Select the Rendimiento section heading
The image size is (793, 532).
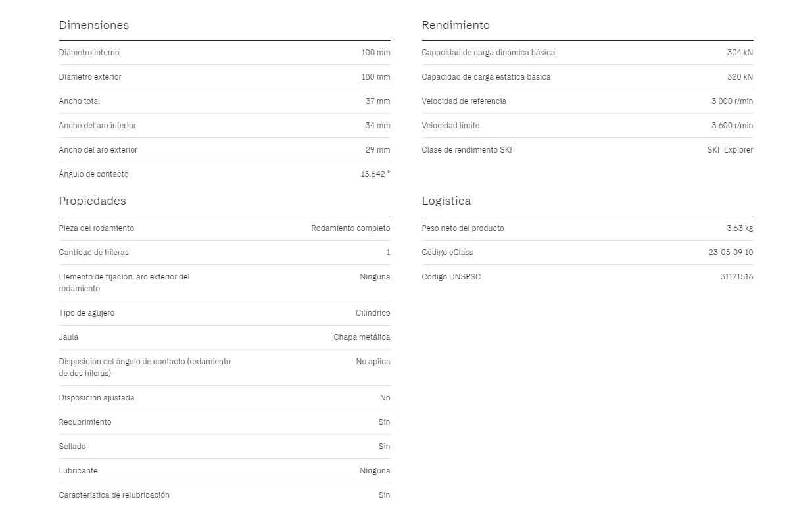click(x=456, y=25)
